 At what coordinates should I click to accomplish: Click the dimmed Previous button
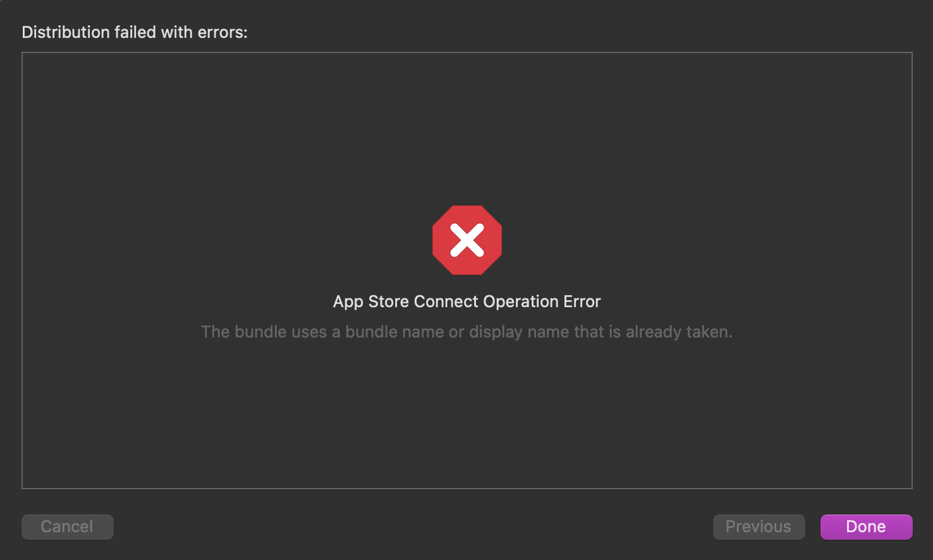759,527
